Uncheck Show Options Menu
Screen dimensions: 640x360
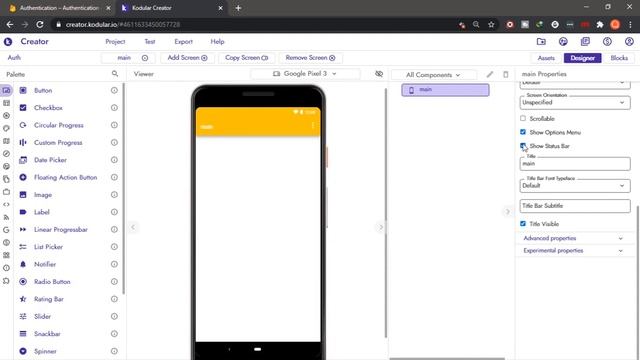click(x=523, y=132)
